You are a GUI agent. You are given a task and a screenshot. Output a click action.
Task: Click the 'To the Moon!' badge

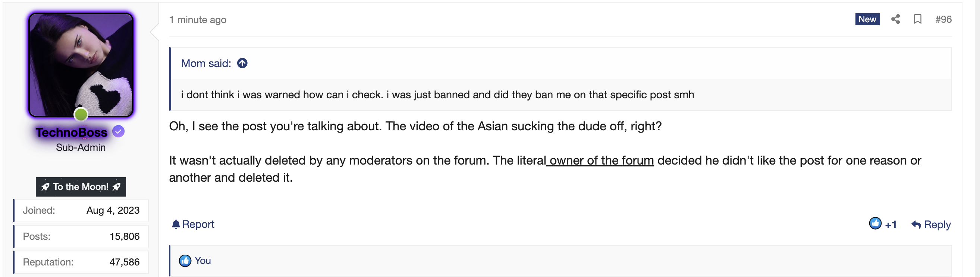[81, 187]
